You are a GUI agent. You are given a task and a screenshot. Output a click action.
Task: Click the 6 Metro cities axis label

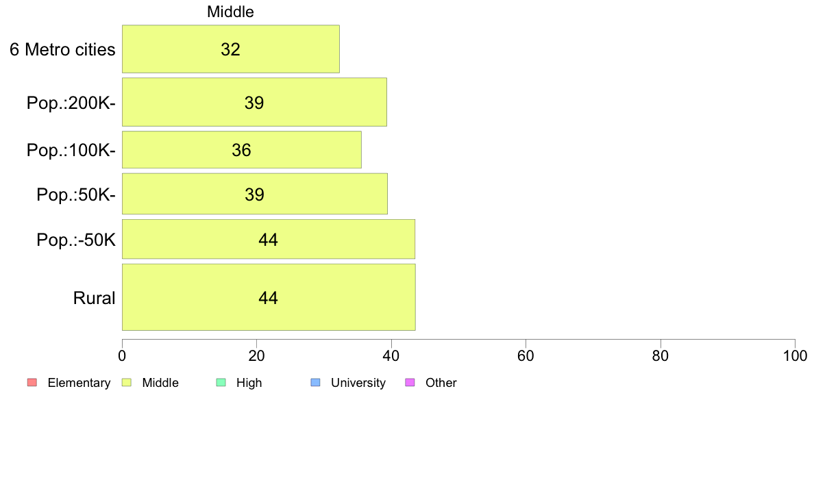point(62,50)
